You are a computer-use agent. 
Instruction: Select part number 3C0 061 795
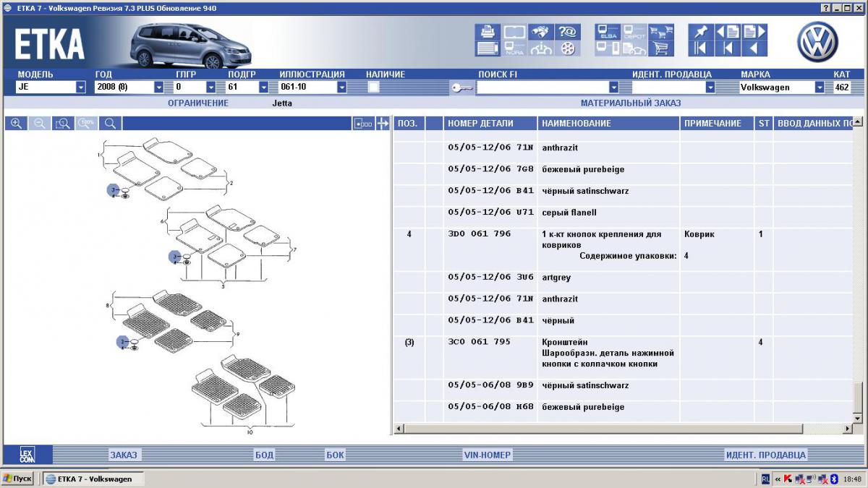(x=480, y=342)
